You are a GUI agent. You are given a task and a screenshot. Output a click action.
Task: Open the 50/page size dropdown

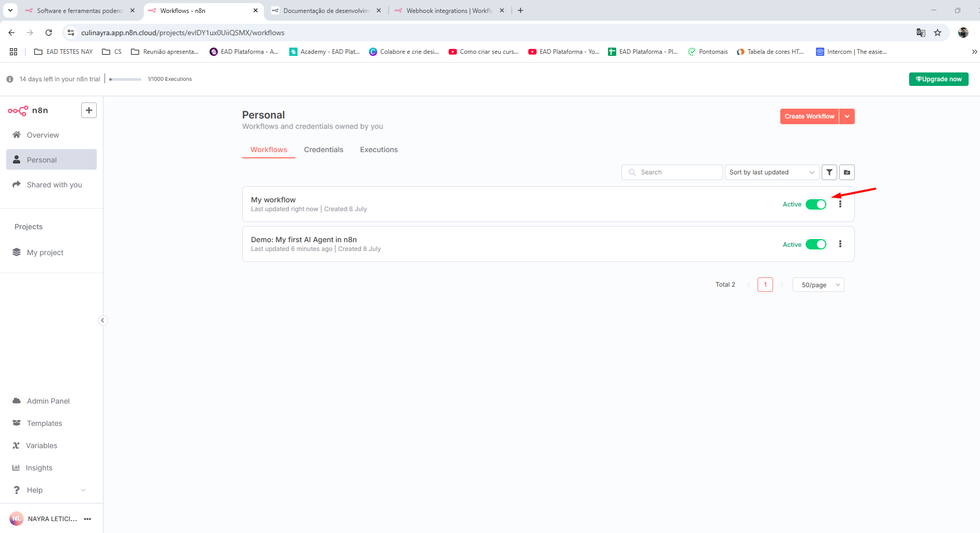tap(818, 285)
